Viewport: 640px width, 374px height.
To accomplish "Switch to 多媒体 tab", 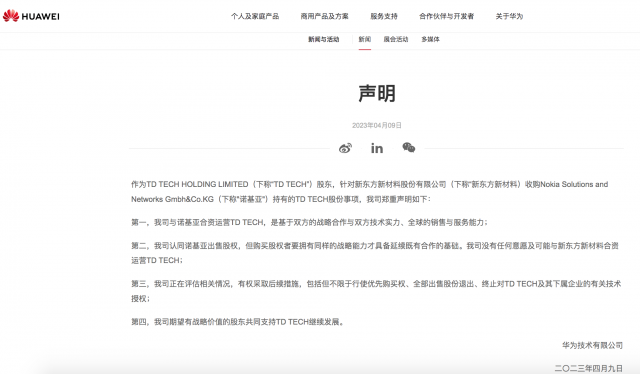I will [430, 39].
